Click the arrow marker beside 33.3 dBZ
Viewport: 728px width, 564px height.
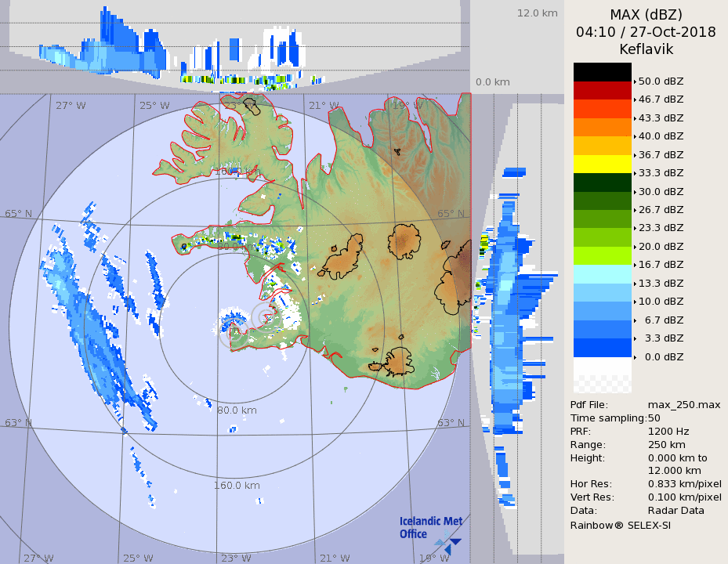point(635,173)
